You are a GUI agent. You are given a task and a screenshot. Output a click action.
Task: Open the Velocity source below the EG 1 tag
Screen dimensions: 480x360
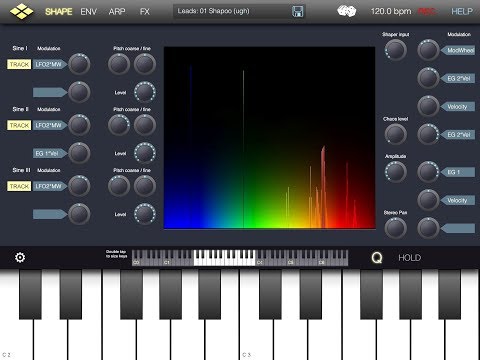point(458,200)
